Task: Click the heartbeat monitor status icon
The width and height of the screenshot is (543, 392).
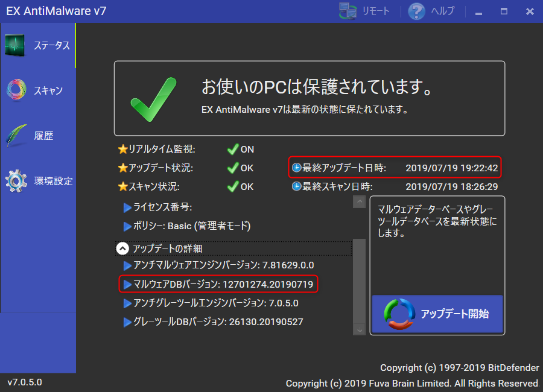Action: pos(15,45)
